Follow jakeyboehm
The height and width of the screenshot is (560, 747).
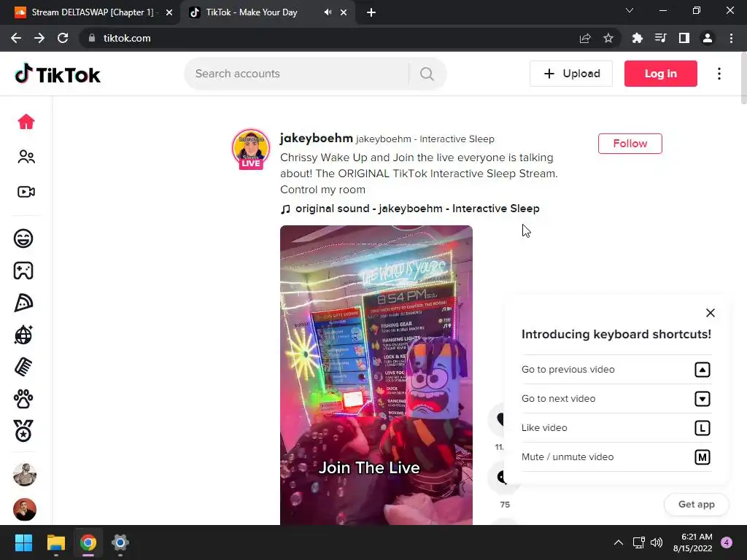(630, 144)
